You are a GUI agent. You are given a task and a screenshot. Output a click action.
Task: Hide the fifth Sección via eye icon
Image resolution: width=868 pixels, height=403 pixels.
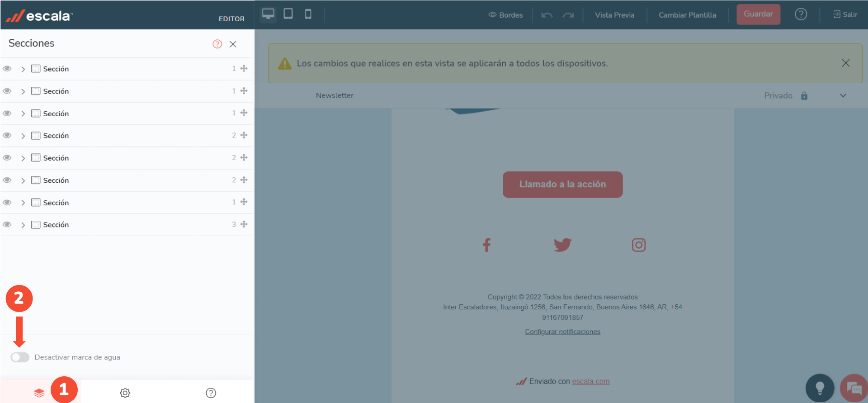(x=7, y=158)
